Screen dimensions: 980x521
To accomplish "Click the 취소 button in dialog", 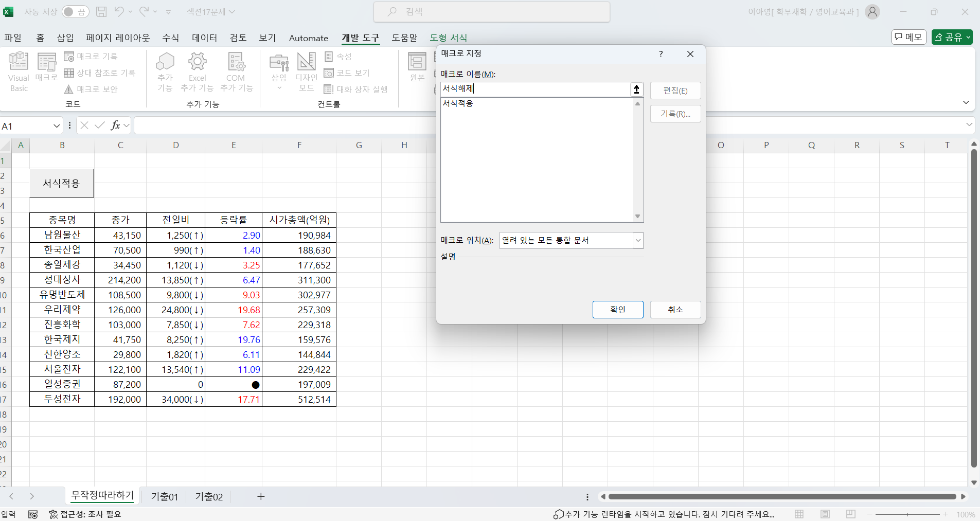I will tap(675, 310).
